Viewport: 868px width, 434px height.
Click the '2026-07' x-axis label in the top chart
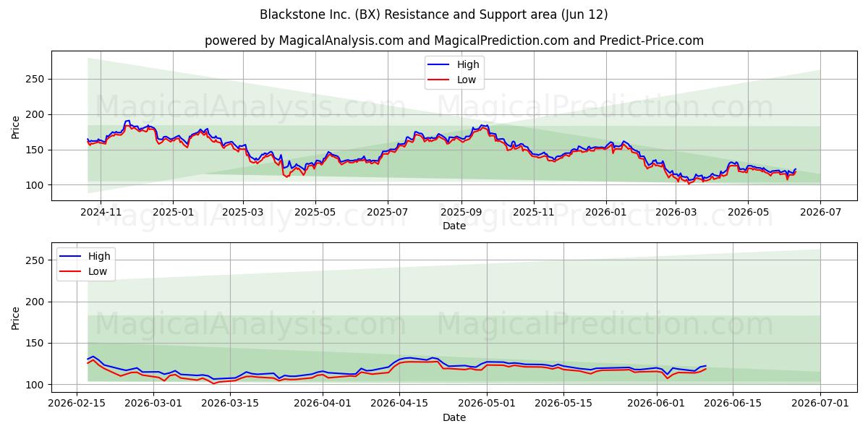pyautogui.click(x=820, y=213)
